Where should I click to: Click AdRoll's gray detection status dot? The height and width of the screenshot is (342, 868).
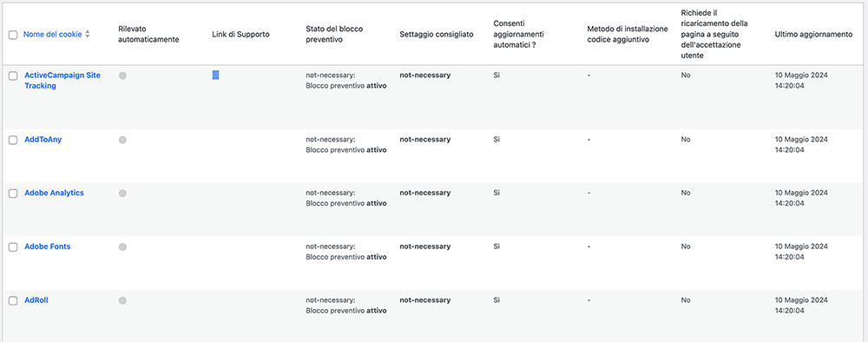click(122, 300)
